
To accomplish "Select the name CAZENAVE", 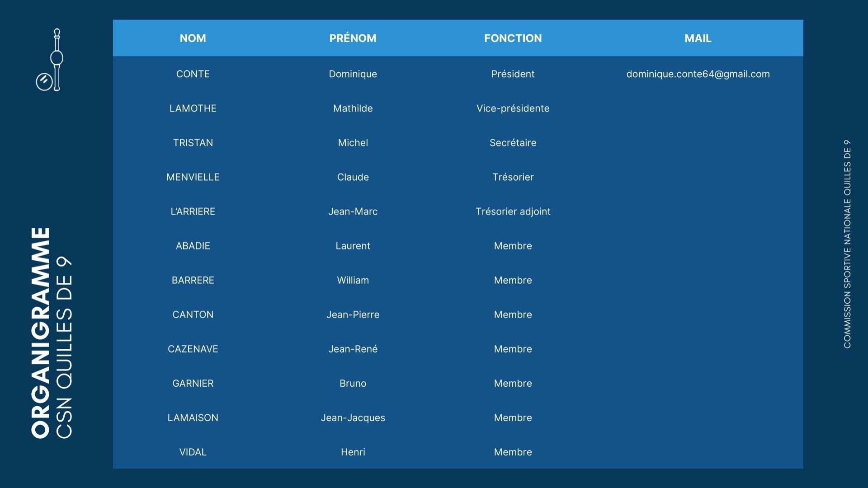I will click(x=193, y=349).
